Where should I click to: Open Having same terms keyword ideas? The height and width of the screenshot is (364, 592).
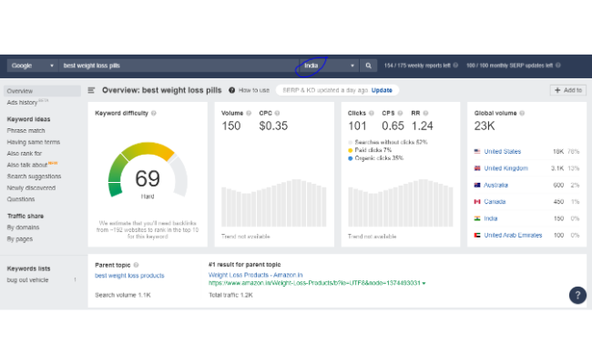[34, 142]
